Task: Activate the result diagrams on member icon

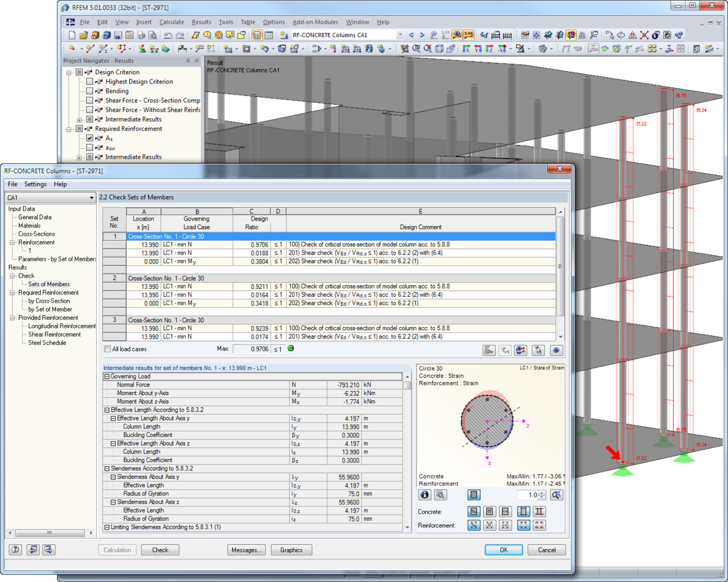Action: (520, 350)
